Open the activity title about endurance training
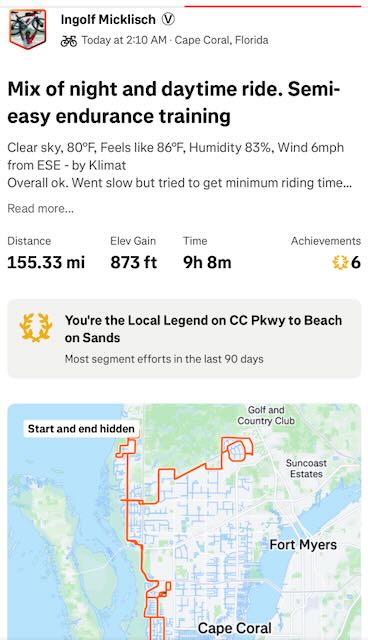Screen dimensions: 368x640 [x=174, y=102]
